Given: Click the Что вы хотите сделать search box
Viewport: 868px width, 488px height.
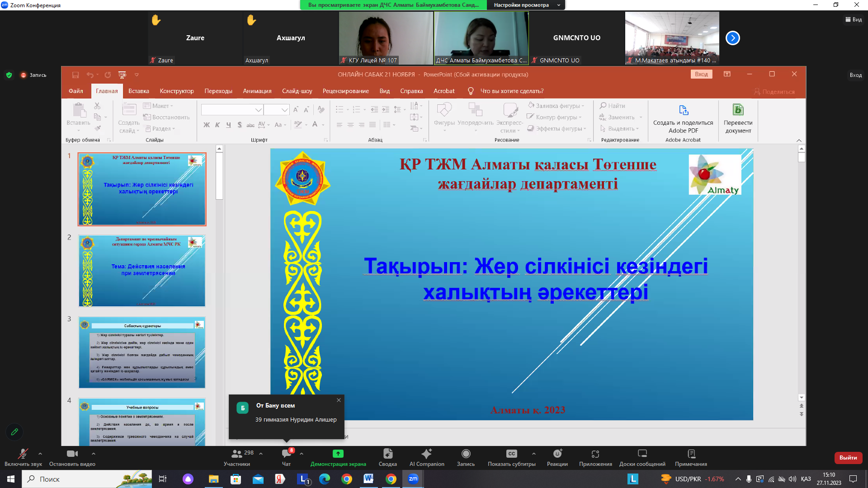Looking at the screenshot, I should 511,91.
